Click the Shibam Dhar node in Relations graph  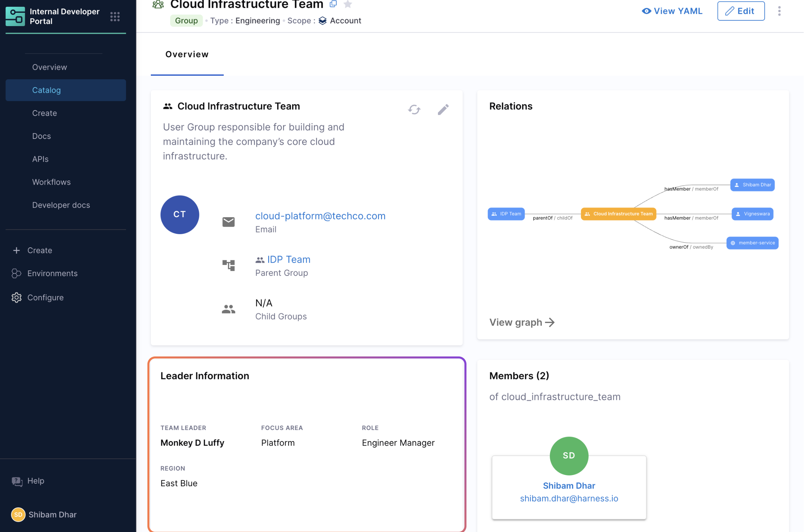coord(752,185)
